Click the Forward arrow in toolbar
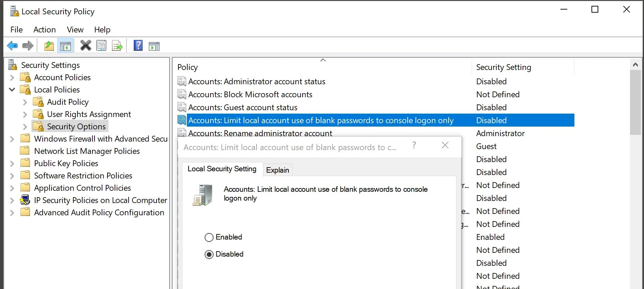 pyautogui.click(x=28, y=46)
